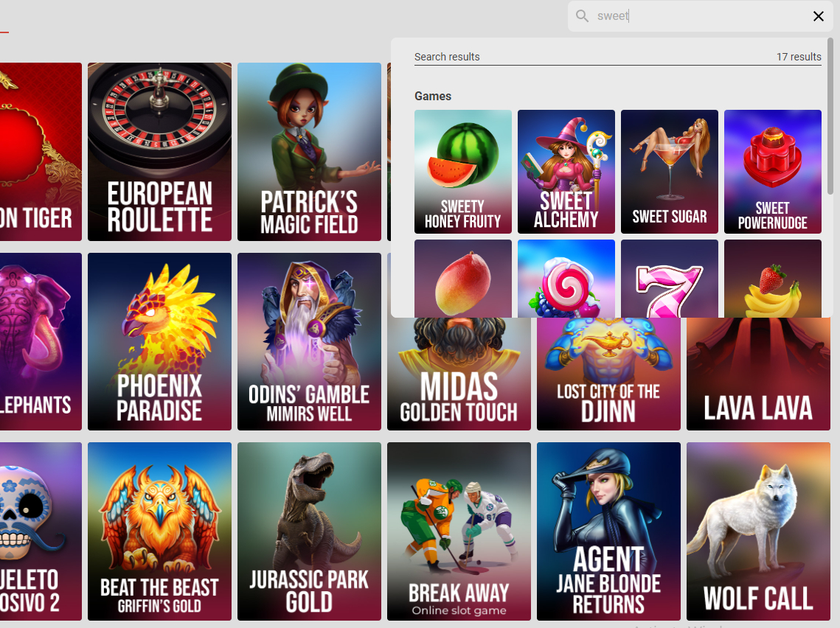The height and width of the screenshot is (628, 840).
Task: Open Lost City of the Djinn
Action: pos(608,374)
